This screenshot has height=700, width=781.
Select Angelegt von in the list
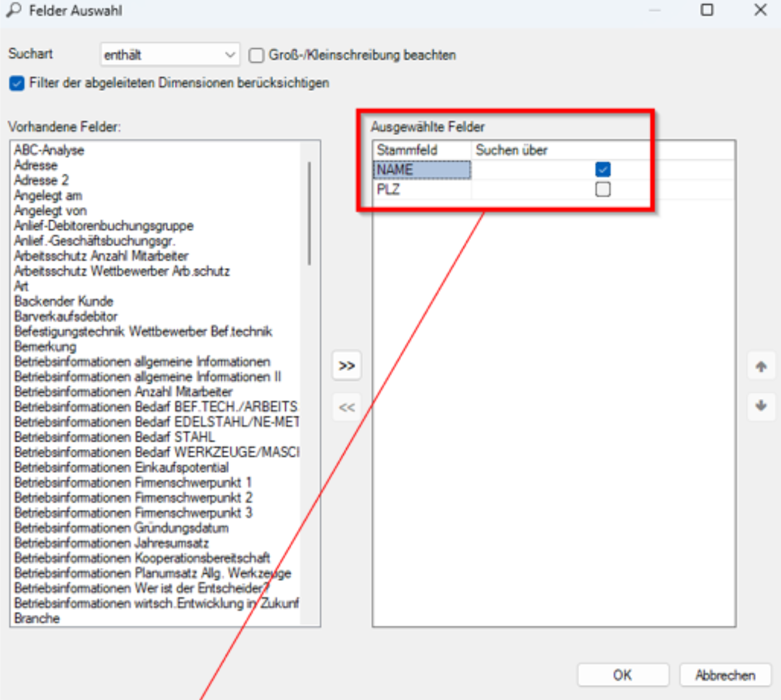(x=50, y=210)
